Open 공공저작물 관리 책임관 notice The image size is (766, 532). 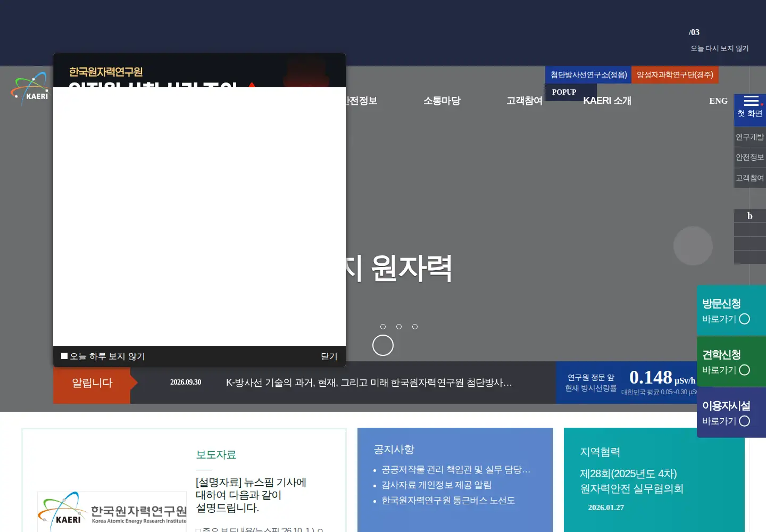click(x=456, y=469)
